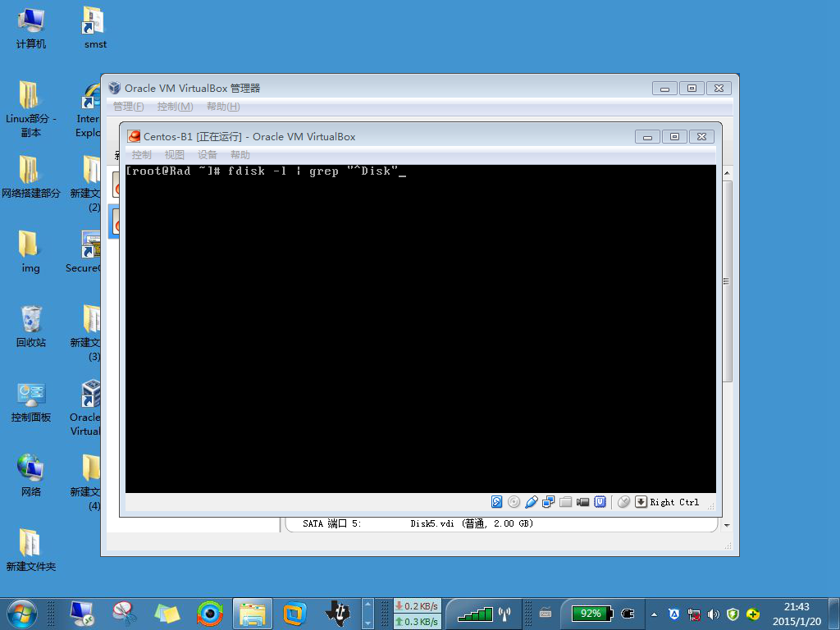This screenshot has height=630, width=840.
Task: Click the power plug icon beside battery
Action: [x=628, y=614]
